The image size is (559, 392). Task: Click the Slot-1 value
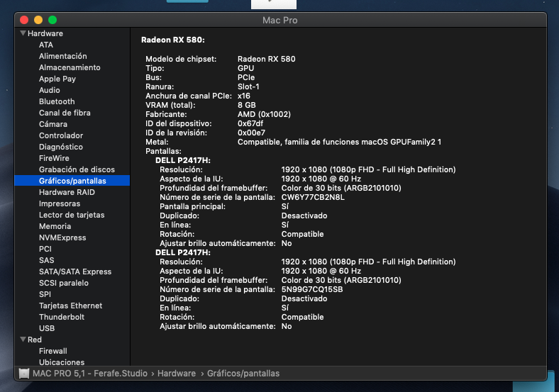248,86
